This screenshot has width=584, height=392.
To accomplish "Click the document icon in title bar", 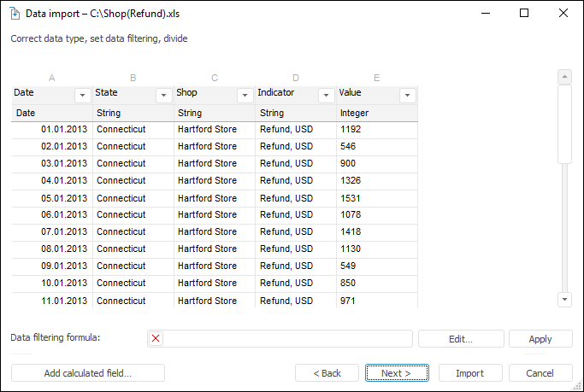I will pyautogui.click(x=13, y=14).
